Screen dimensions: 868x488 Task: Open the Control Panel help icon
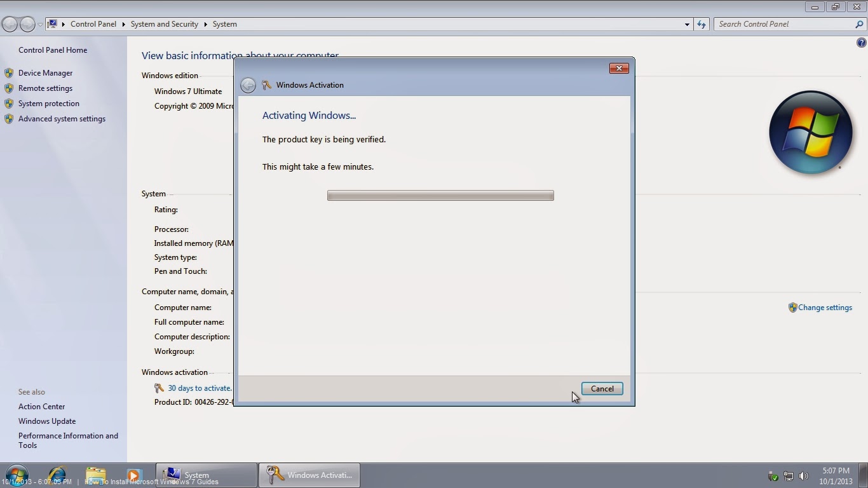(861, 43)
